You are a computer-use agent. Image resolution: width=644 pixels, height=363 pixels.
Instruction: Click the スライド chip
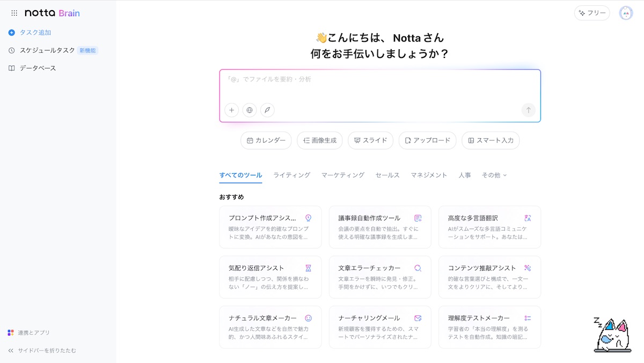370,140
